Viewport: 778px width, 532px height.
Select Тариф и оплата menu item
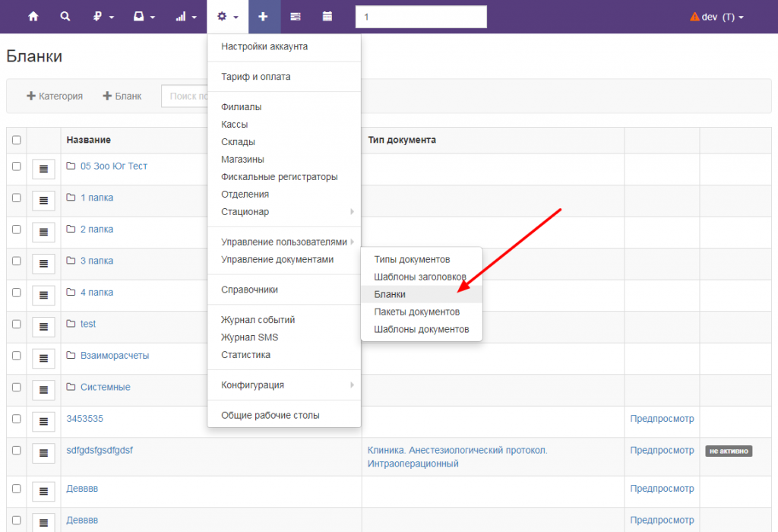coord(284,77)
